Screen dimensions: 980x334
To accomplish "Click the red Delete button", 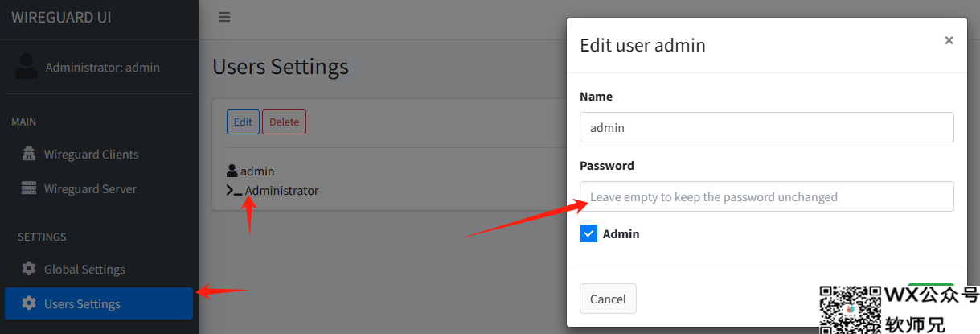I will click(x=284, y=122).
